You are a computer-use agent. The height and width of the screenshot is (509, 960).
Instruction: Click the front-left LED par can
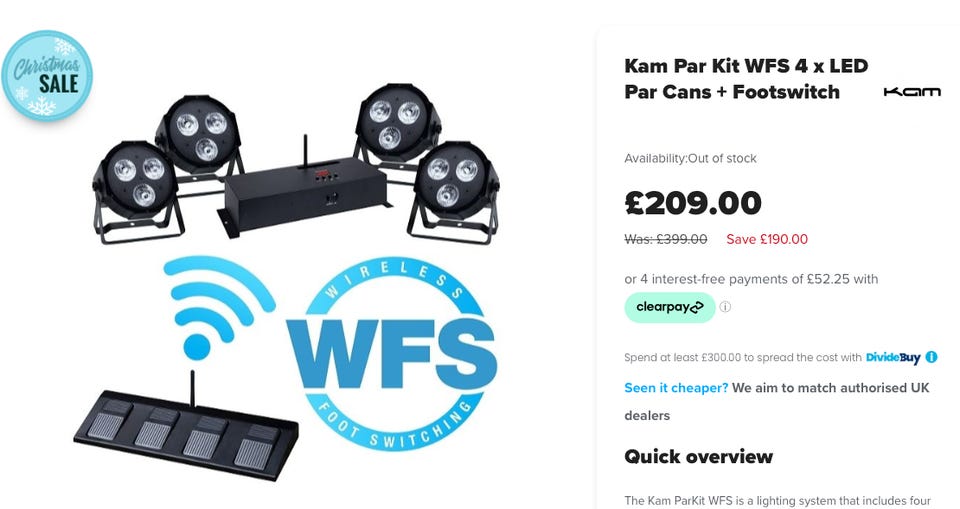pyautogui.click(x=138, y=192)
